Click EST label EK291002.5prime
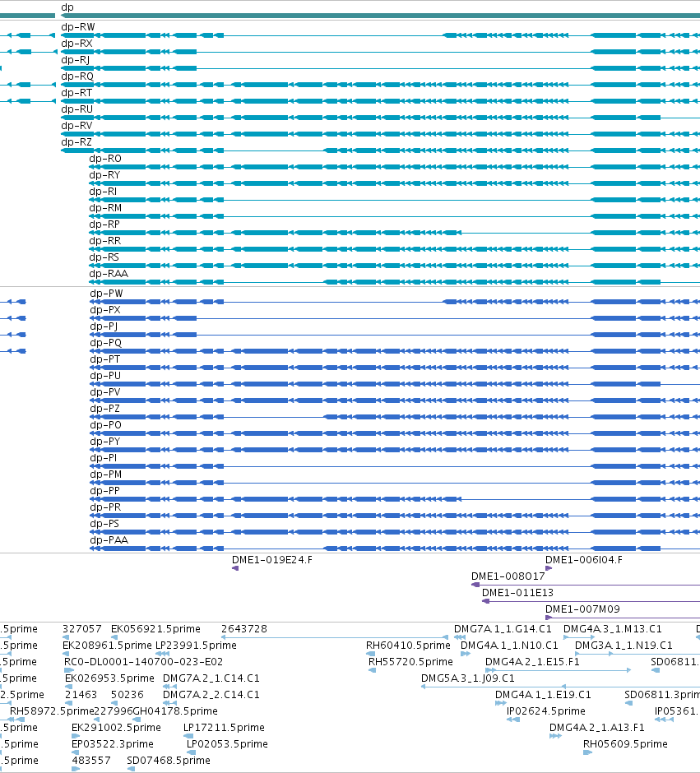Viewport: 700px width, 773px height. 116,727
